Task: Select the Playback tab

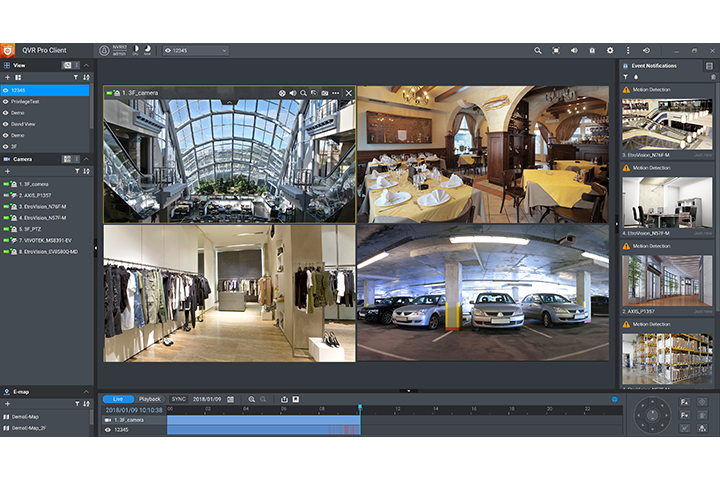Action: [149, 399]
